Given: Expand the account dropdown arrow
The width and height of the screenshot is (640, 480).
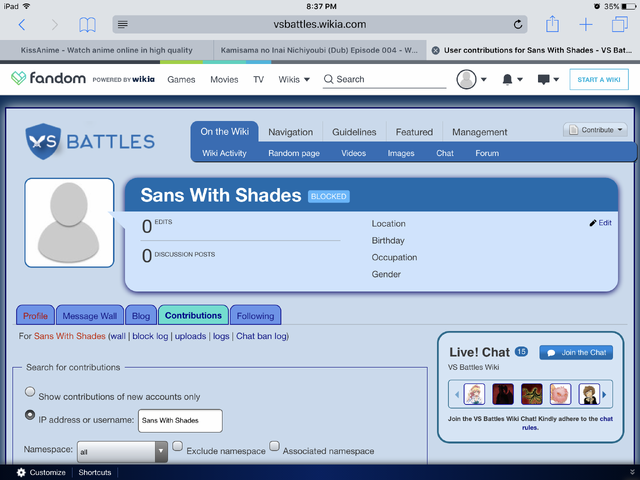Looking at the screenshot, I should [x=484, y=79].
